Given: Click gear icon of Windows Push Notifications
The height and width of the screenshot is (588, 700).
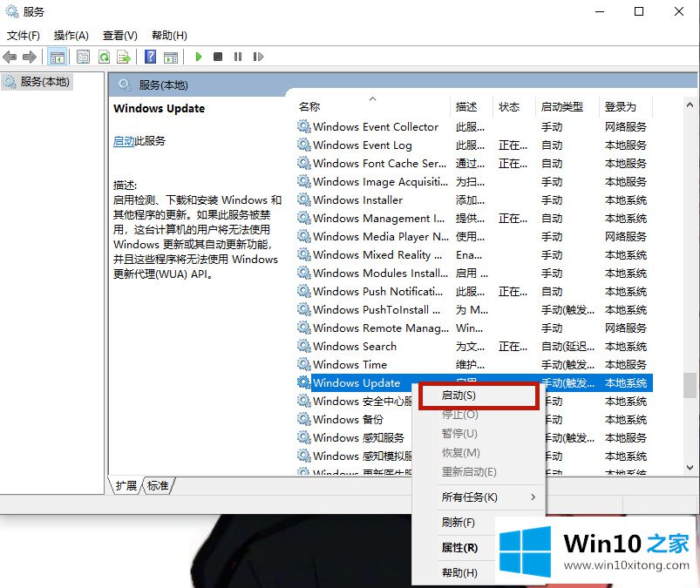Looking at the screenshot, I should click(304, 291).
